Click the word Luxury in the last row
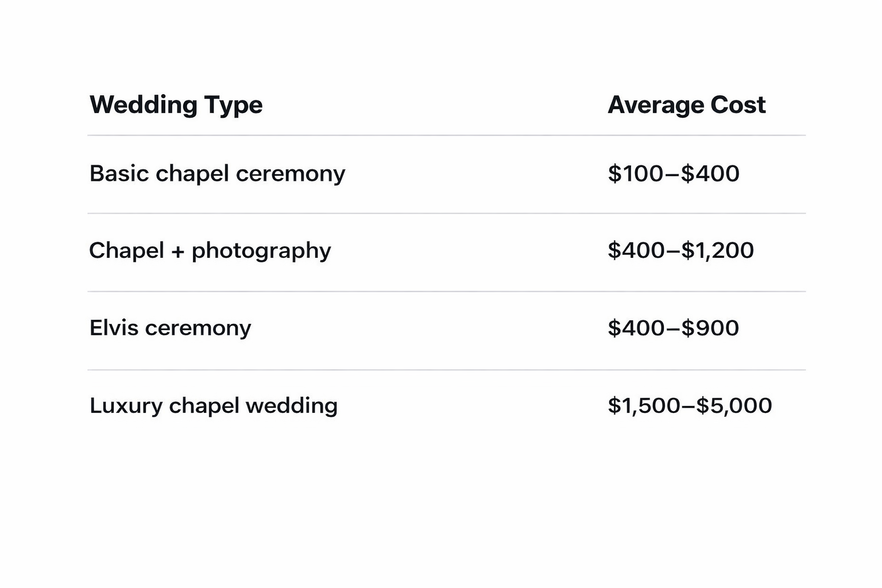The image size is (882, 588). pos(126,407)
